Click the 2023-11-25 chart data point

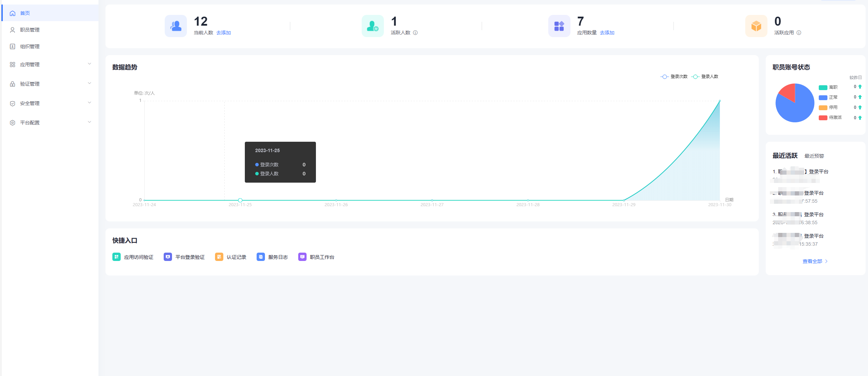[240, 200]
